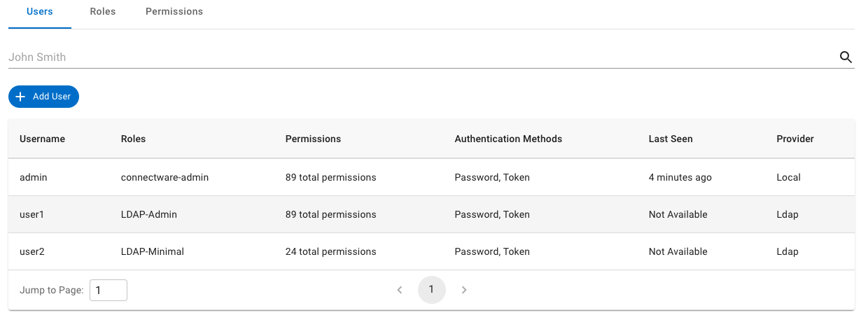This screenshot has width=868, height=334.
Task: Sort by Last Seen column header
Action: click(671, 139)
